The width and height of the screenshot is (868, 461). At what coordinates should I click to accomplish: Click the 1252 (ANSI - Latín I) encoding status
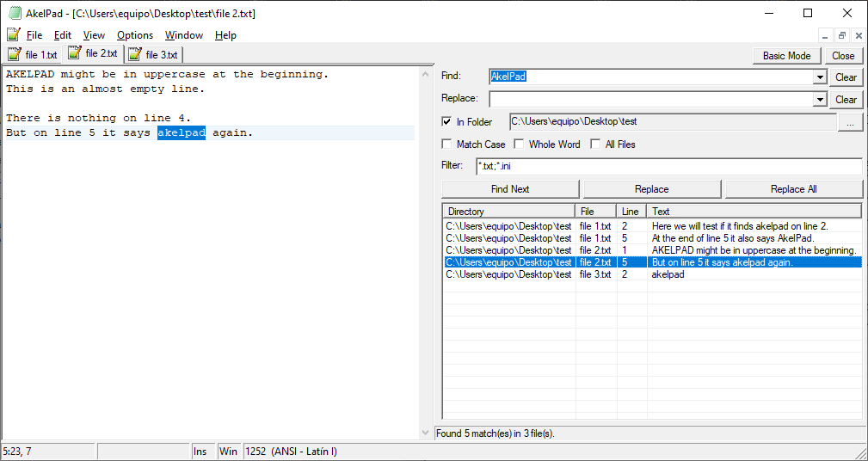(x=291, y=452)
